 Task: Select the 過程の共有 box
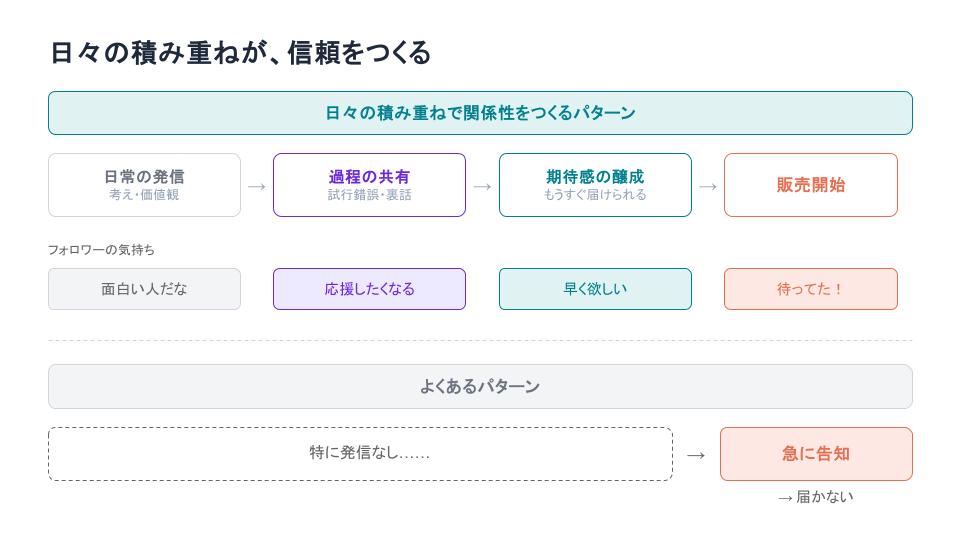click(x=369, y=185)
